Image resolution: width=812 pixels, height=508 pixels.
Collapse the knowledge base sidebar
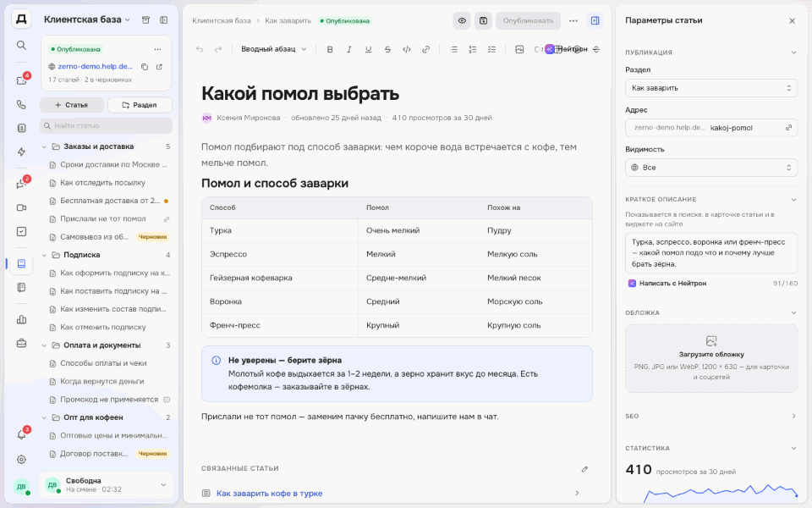(163, 19)
